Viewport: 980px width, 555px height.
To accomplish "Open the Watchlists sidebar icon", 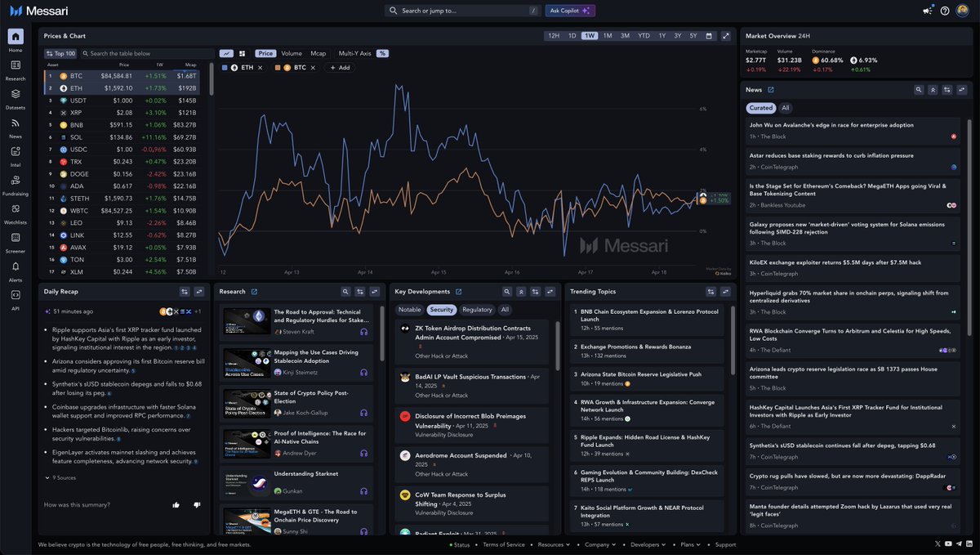I will pyautogui.click(x=16, y=208).
